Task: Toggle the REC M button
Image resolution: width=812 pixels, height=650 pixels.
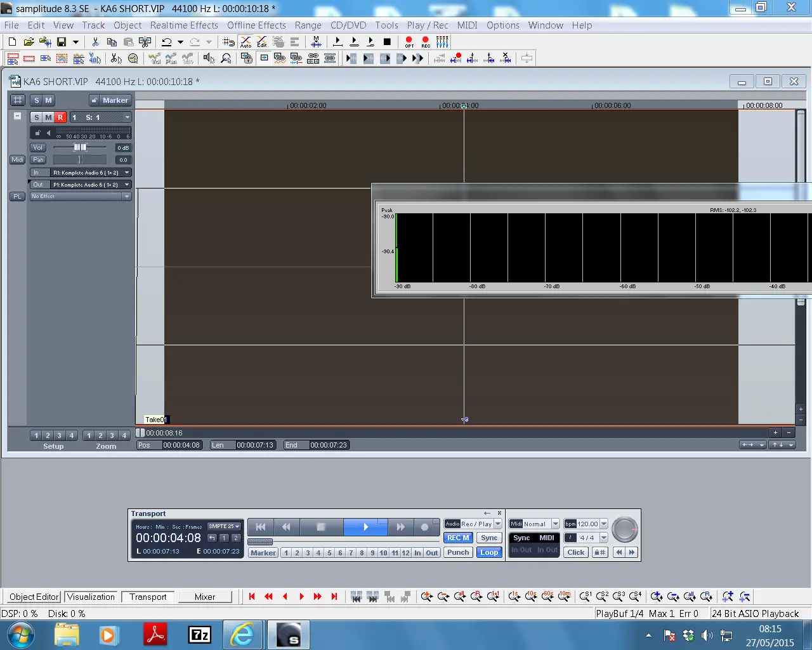Action: pos(458,538)
